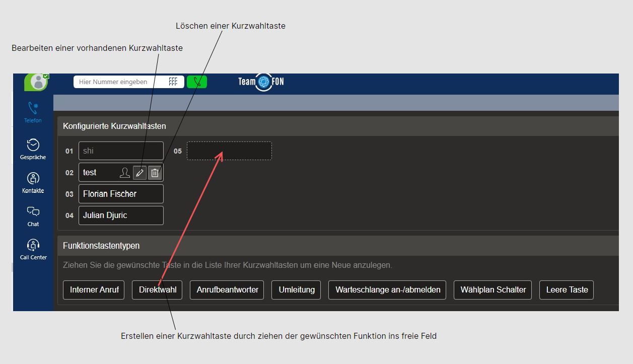Open Call Center in the sidebar

(x=33, y=250)
